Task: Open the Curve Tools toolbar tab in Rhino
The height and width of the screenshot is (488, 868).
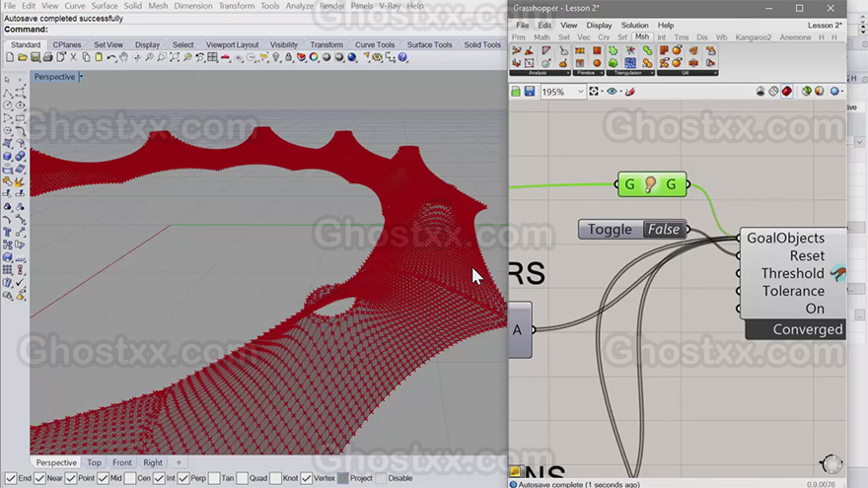Action: click(x=375, y=44)
